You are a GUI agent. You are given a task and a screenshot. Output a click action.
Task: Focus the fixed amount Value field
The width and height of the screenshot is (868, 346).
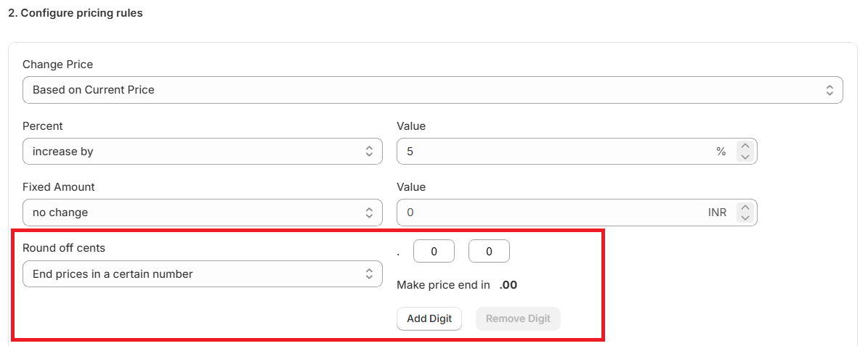point(552,213)
